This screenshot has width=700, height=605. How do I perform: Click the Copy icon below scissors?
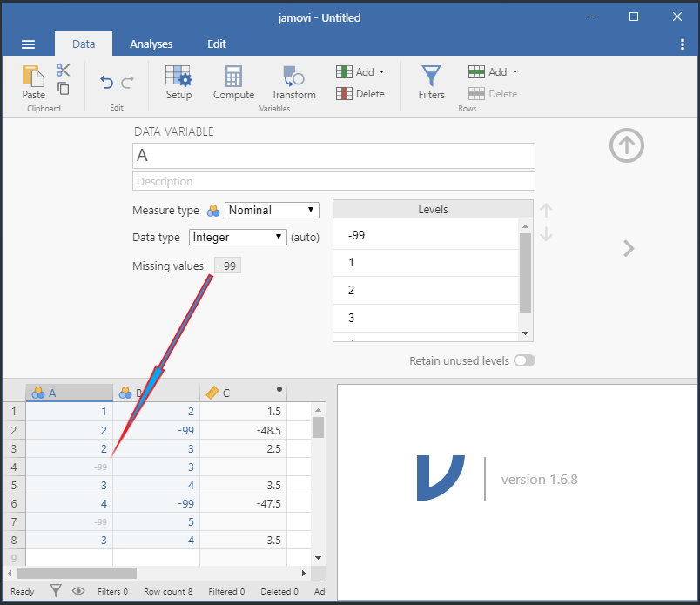click(x=63, y=89)
